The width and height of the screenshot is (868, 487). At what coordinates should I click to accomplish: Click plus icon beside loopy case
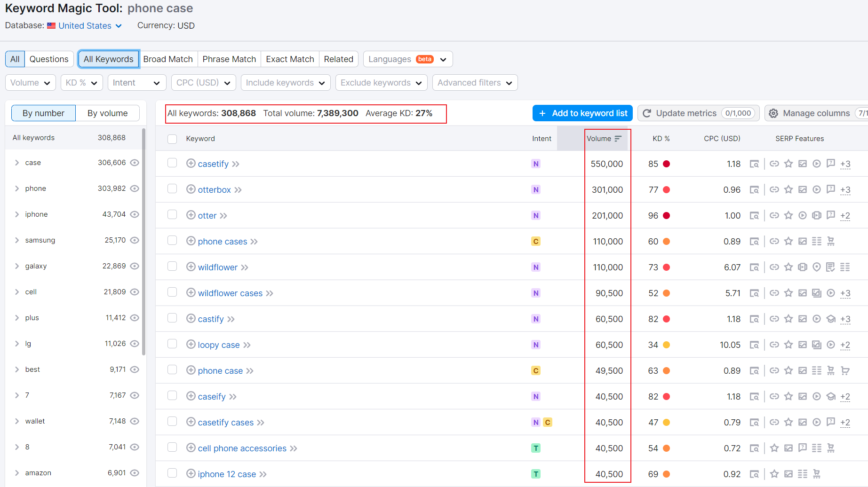tap(191, 344)
